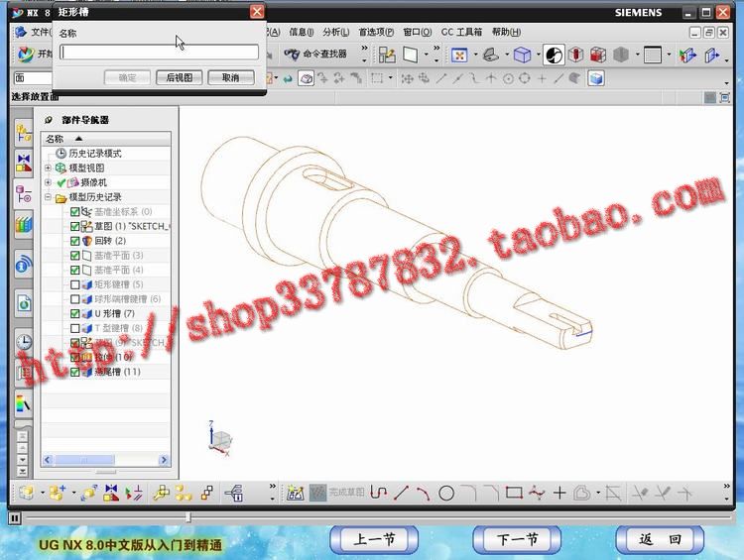Open the dropdown next to the gray square background icon
Screen dimensions: 744x560
coord(669,55)
